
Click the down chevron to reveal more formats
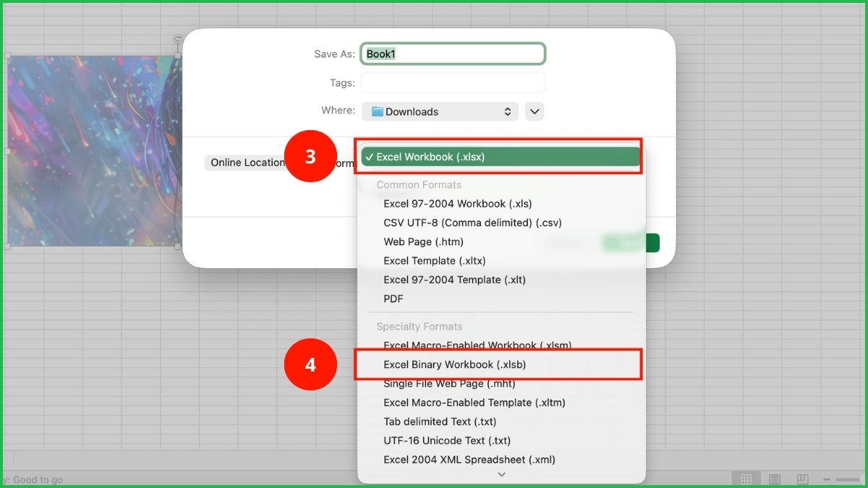pos(501,474)
